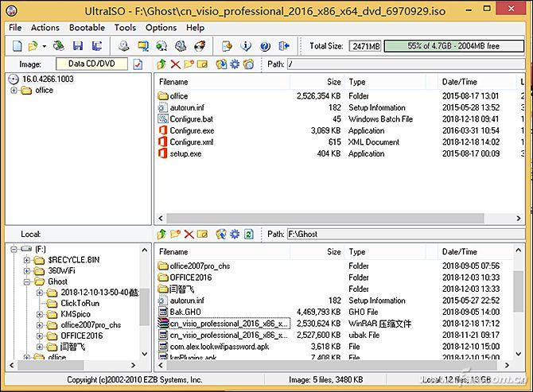This screenshot has width=533, height=392.
Task: Click the Save As toolbar icon
Action: click(97, 46)
